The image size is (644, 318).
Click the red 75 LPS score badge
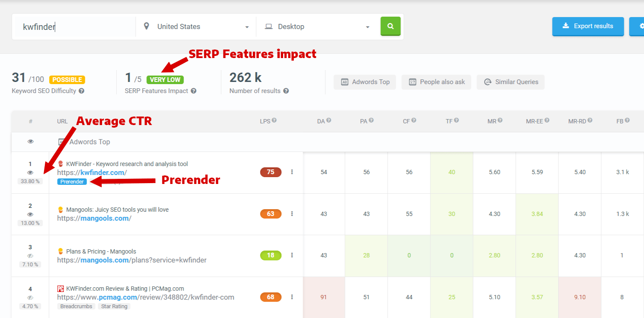[271, 172]
